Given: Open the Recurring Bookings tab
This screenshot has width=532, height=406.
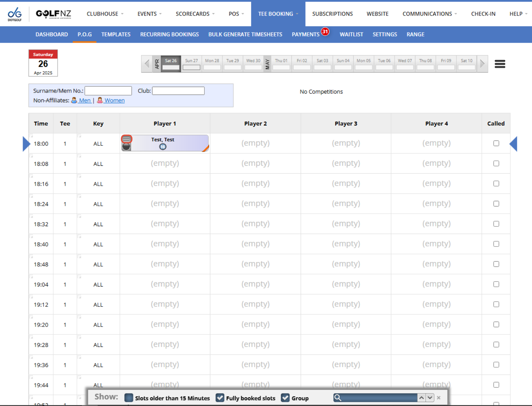Looking at the screenshot, I should 169,34.
